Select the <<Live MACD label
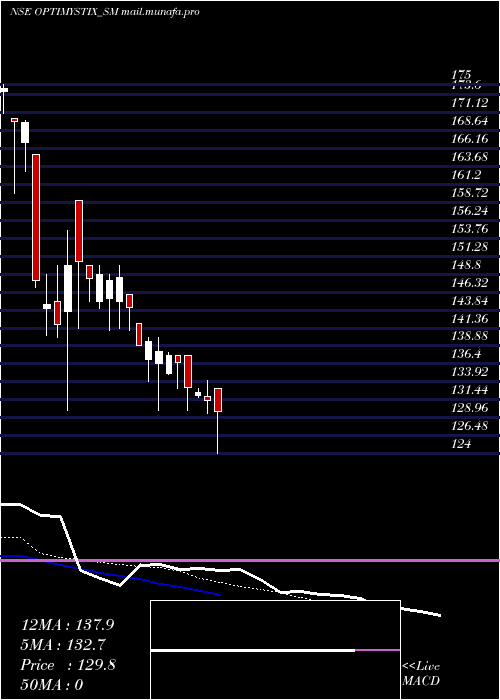This screenshot has width=500, height=700. [421, 674]
